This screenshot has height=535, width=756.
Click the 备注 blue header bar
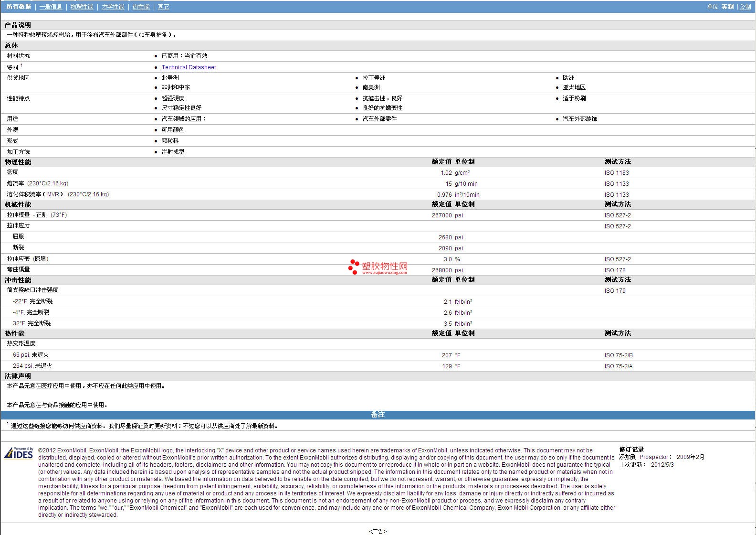tap(378, 415)
